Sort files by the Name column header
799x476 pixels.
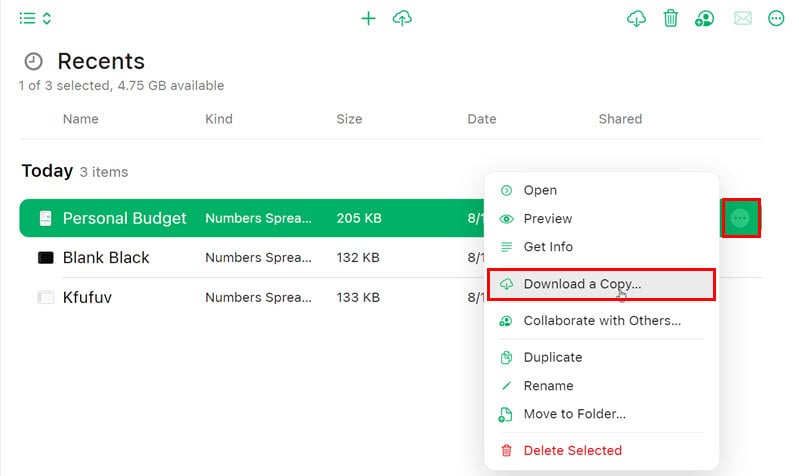point(80,119)
